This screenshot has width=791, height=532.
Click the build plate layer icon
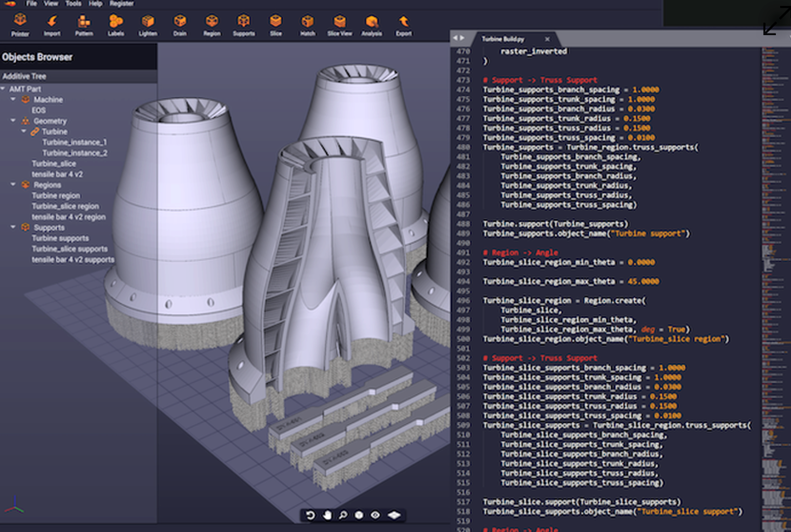coord(394,515)
